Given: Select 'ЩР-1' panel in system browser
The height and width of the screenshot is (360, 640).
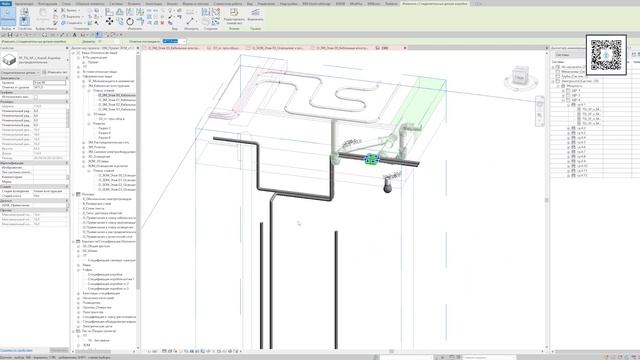Looking at the screenshot, I should 576,91.
